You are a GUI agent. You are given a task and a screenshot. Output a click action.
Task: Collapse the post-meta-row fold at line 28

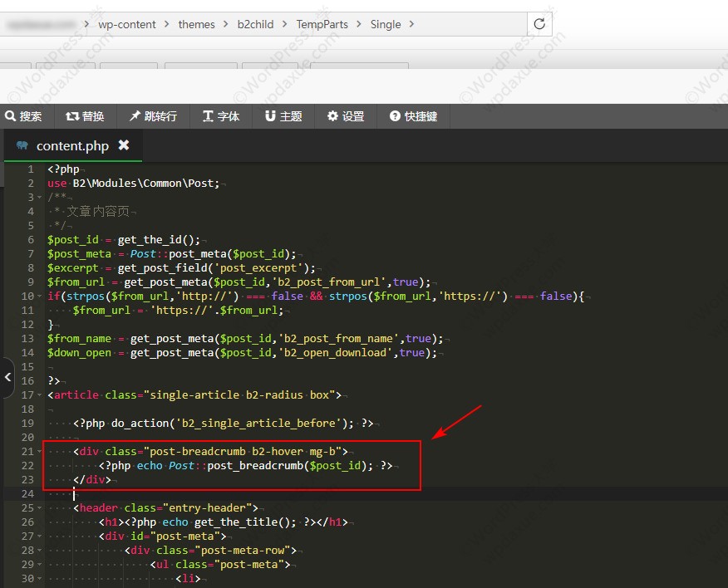pos(39,551)
